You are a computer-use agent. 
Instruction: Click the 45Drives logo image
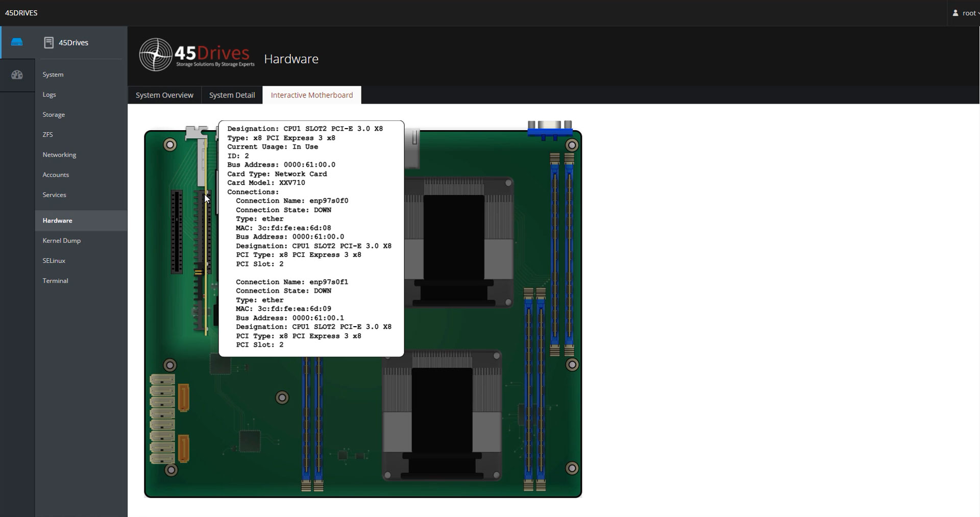(197, 55)
